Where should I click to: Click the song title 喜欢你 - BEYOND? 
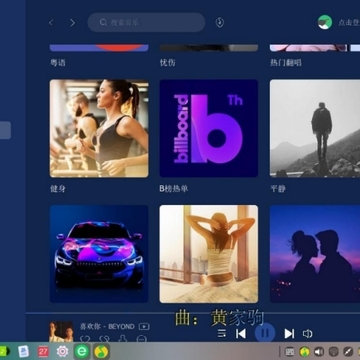107,327
